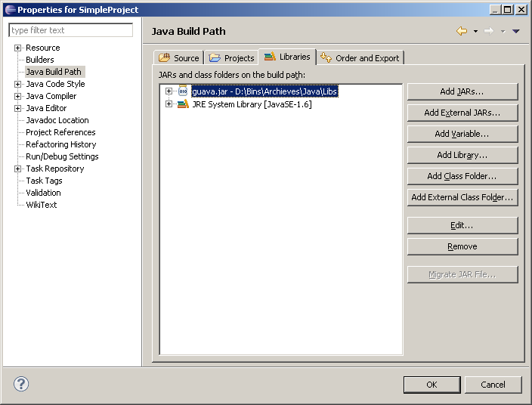Screen dimensions: 532x405
Task: Open the view menu triangle in header
Action: click(x=516, y=32)
